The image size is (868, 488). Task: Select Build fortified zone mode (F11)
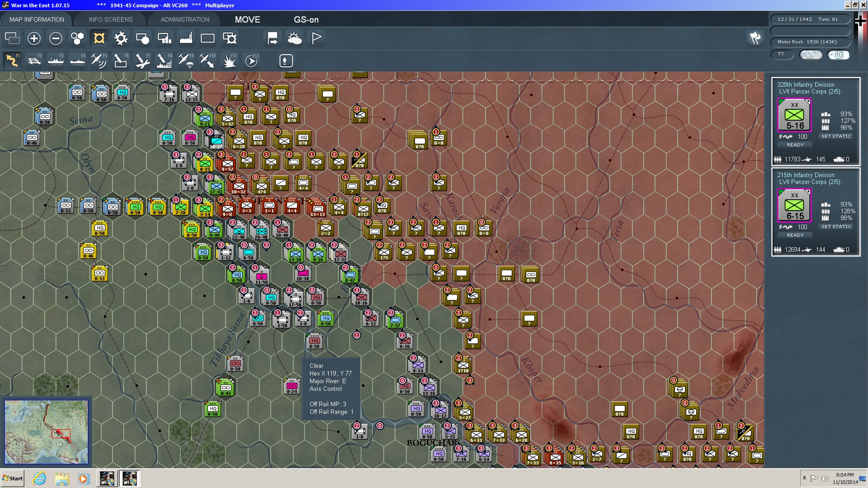[x=229, y=61]
